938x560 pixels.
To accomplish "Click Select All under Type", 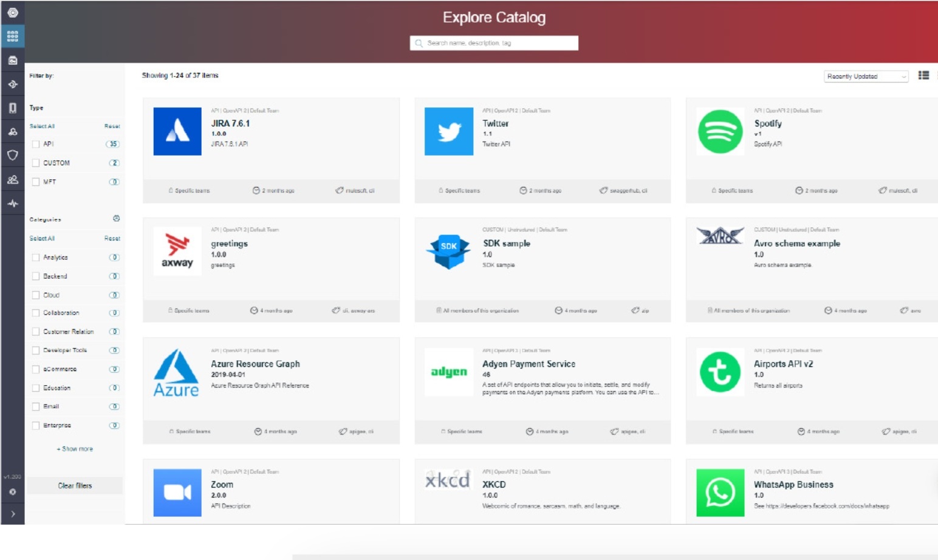I will point(42,126).
